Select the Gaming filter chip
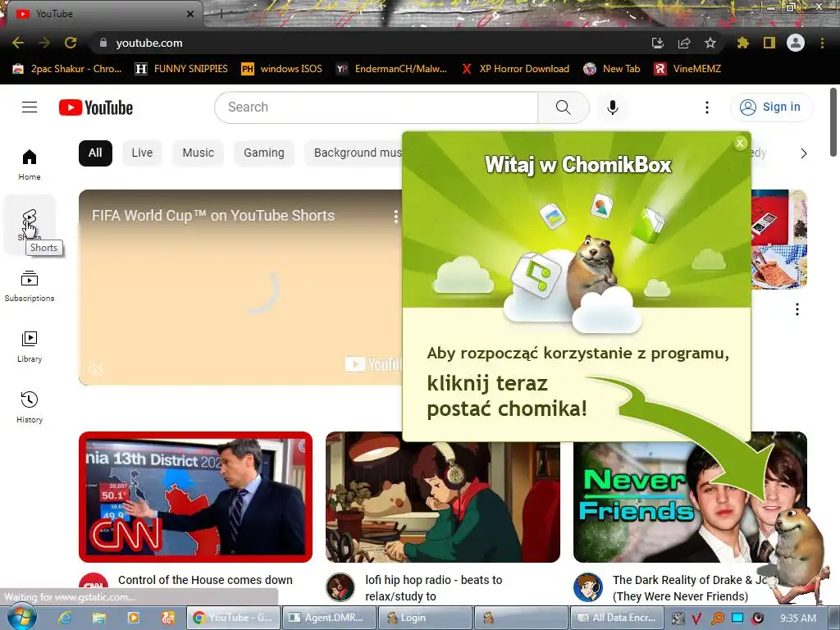Image resolution: width=840 pixels, height=630 pixels. click(264, 153)
